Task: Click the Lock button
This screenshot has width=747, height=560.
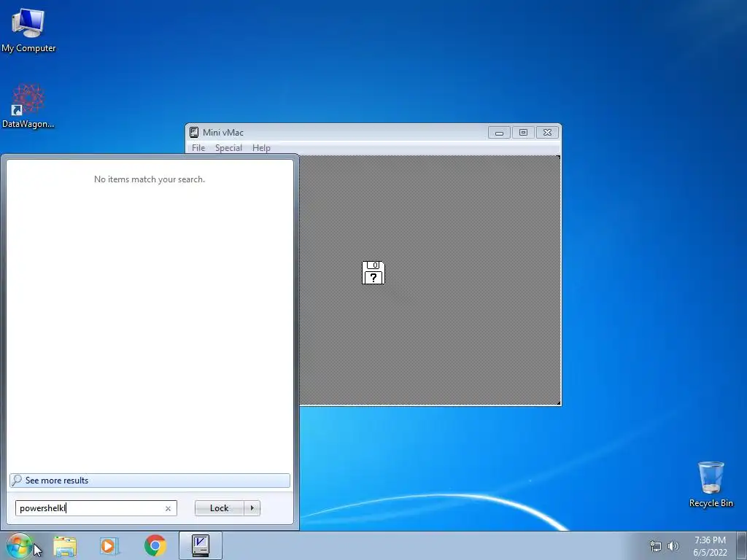Action: (219, 508)
